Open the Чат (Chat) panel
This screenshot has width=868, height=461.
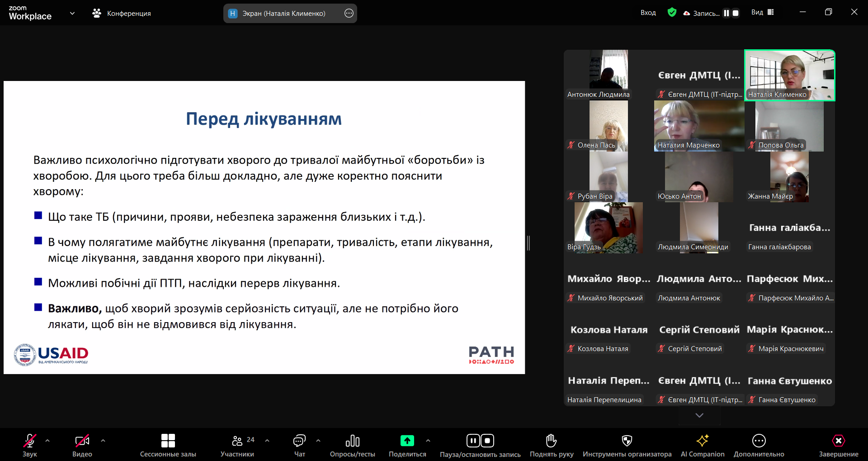coord(299,441)
